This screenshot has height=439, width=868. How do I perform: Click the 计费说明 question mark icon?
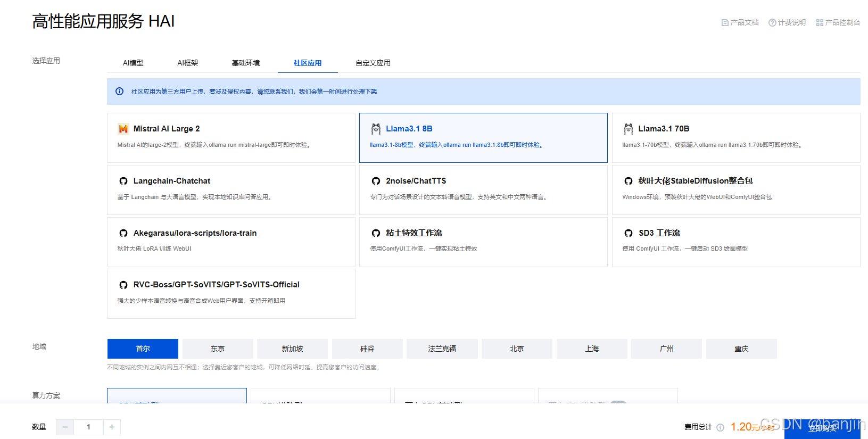[x=772, y=23]
